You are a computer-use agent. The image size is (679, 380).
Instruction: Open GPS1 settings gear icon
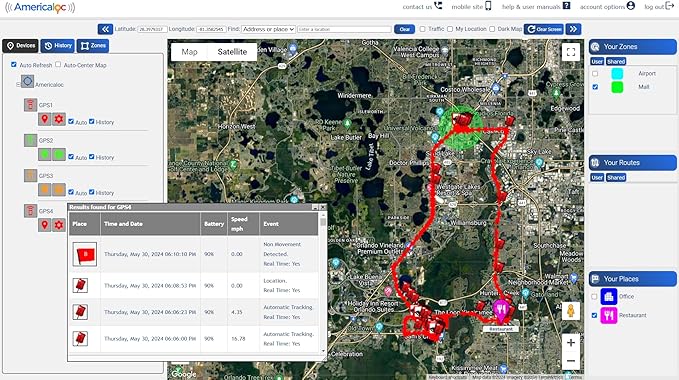pos(59,119)
